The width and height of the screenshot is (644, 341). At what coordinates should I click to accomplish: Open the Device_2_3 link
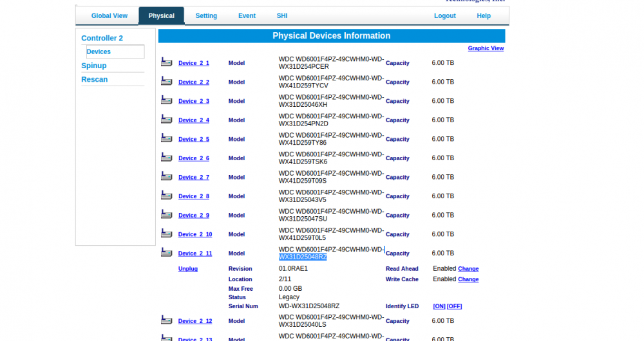point(193,101)
